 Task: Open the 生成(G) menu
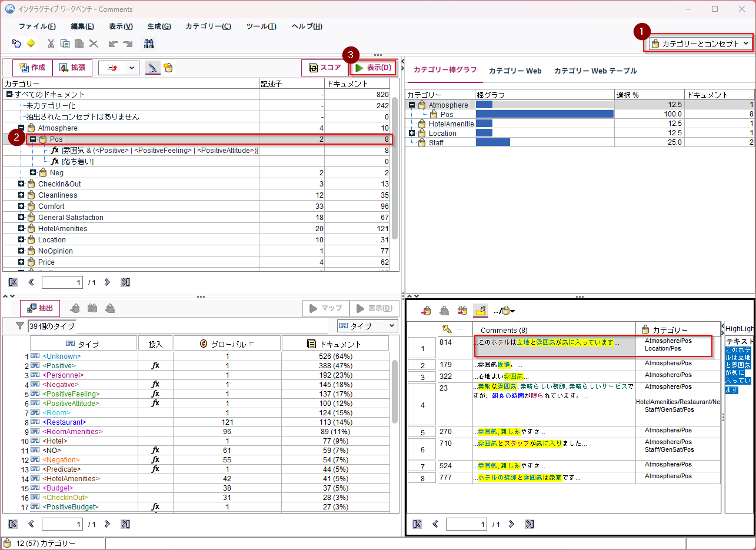pyautogui.click(x=159, y=26)
